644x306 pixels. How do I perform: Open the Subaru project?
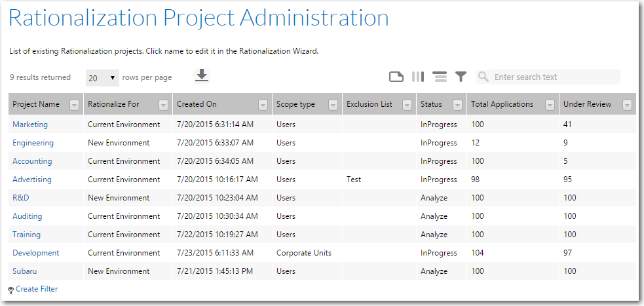pyautogui.click(x=25, y=271)
